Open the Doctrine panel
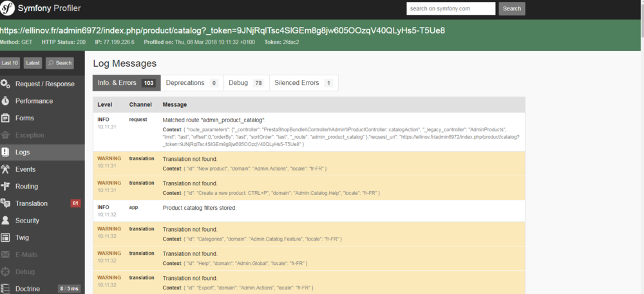Screen dimensions: 644x294 [x=43, y=289]
